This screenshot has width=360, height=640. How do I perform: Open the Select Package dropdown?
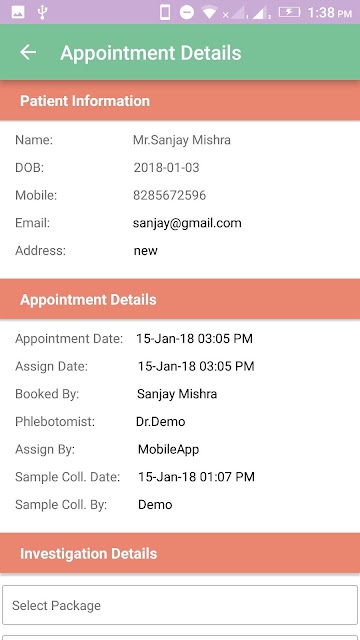(180, 605)
